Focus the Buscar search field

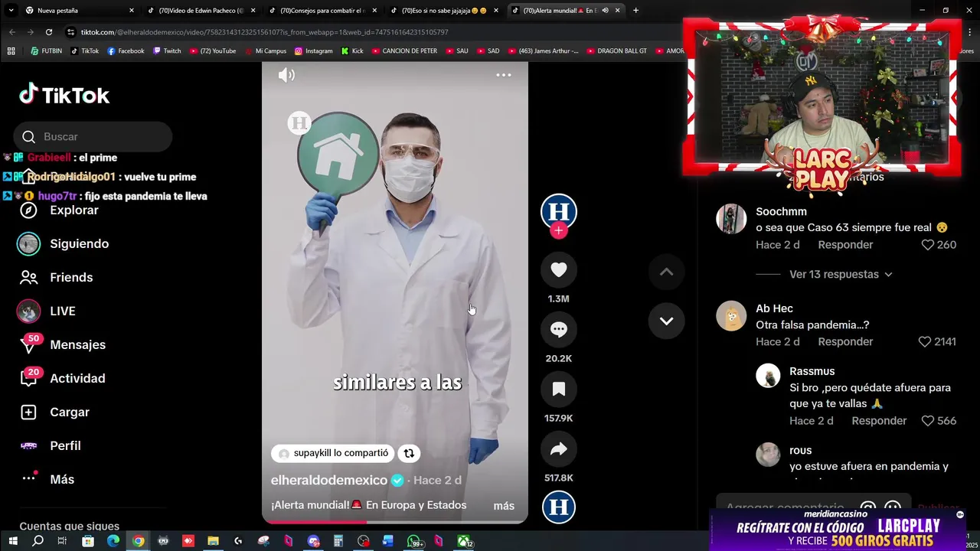click(x=93, y=136)
